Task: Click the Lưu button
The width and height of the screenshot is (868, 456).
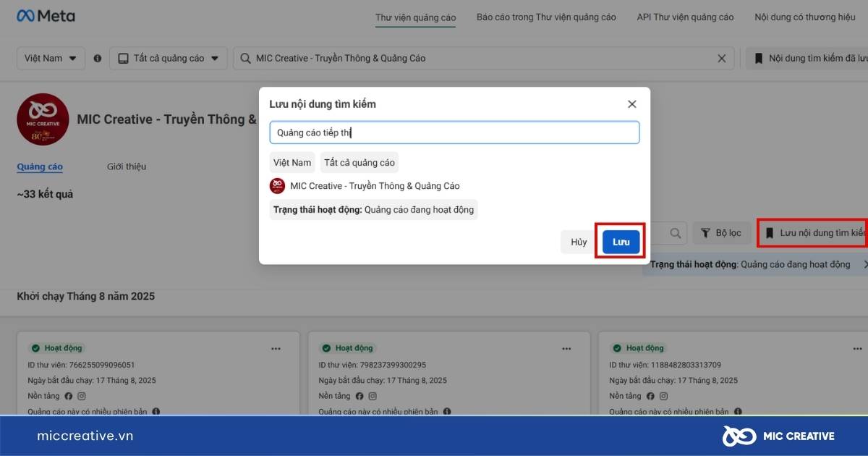Action: click(x=621, y=242)
